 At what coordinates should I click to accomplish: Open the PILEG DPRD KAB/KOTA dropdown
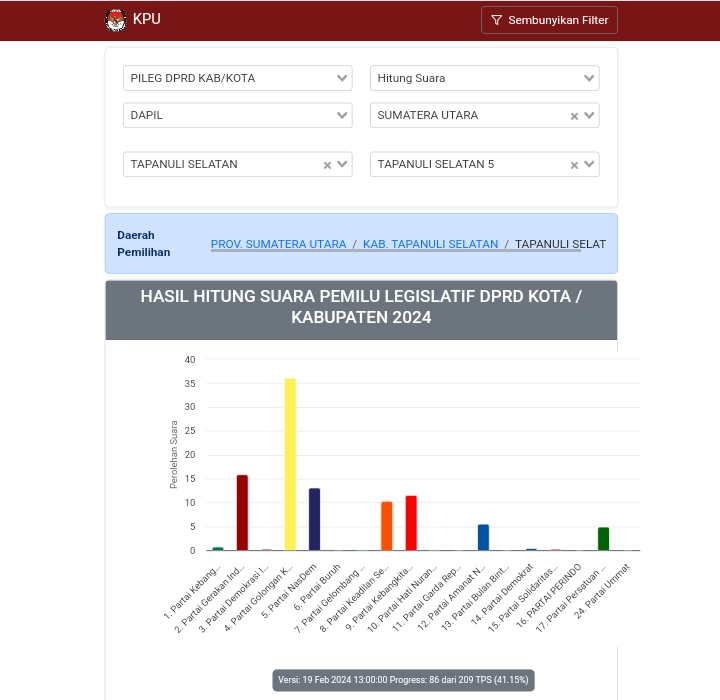point(237,78)
